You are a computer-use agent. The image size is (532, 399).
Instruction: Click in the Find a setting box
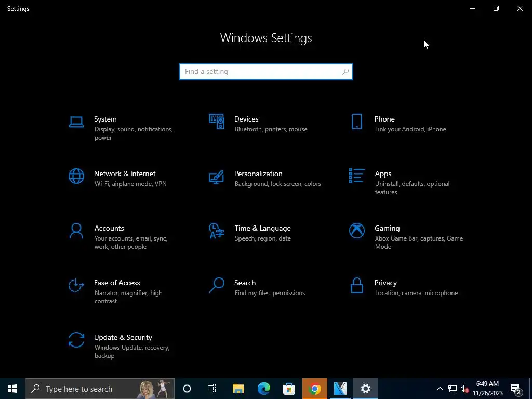[266, 72]
